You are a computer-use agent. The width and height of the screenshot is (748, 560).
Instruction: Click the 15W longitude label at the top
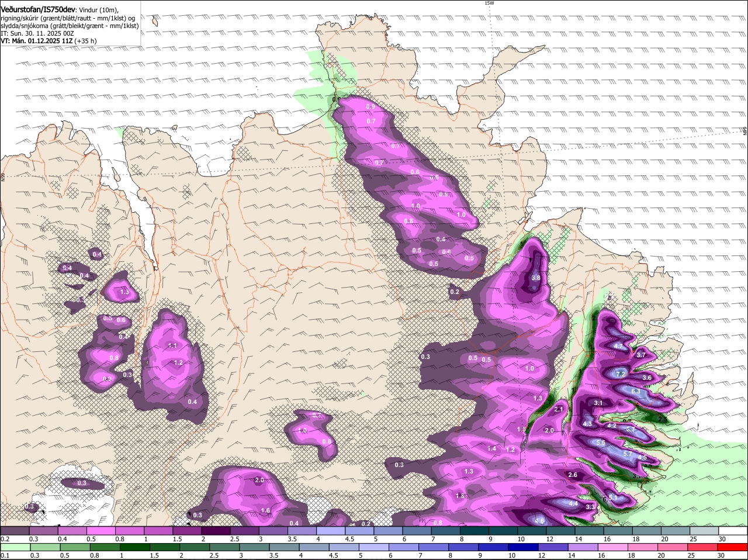(489, 3)
